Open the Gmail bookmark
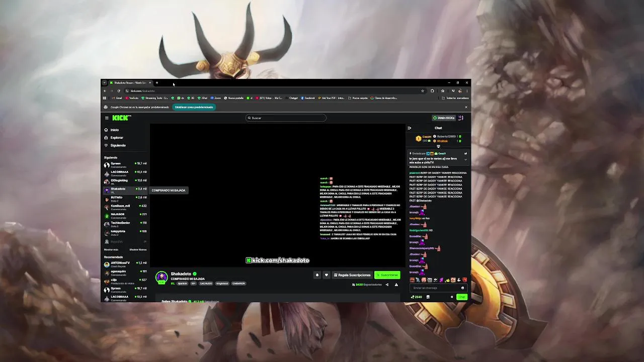The height and width of the screenshot is (362, 644). [x=117, y=98]
